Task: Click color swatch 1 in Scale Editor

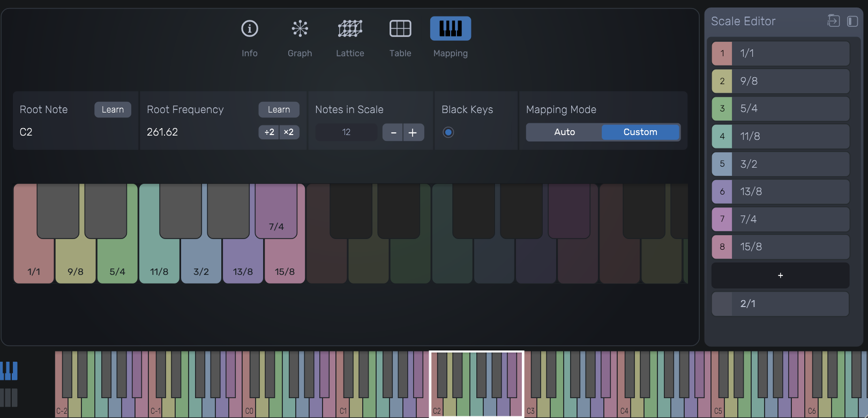Action: click(722, 54)
